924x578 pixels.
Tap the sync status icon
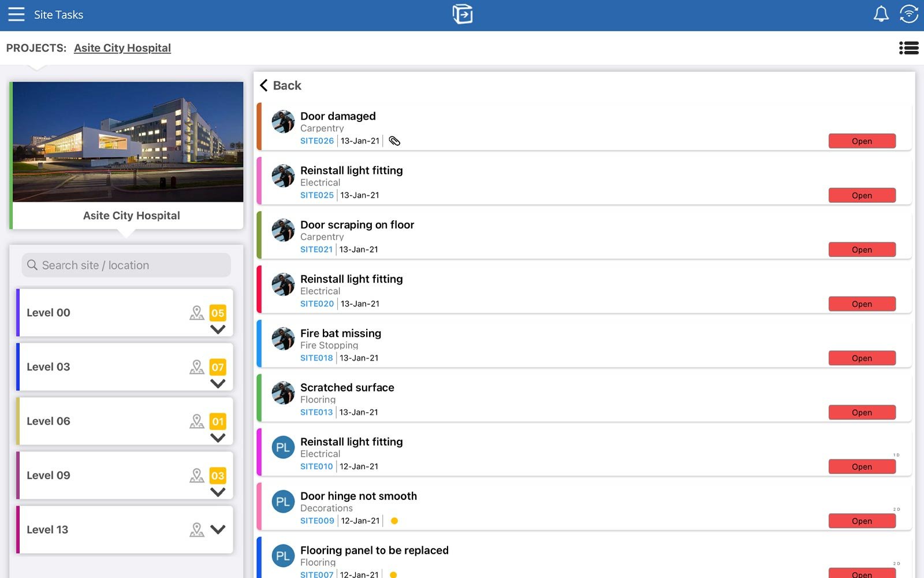[909, 14]
